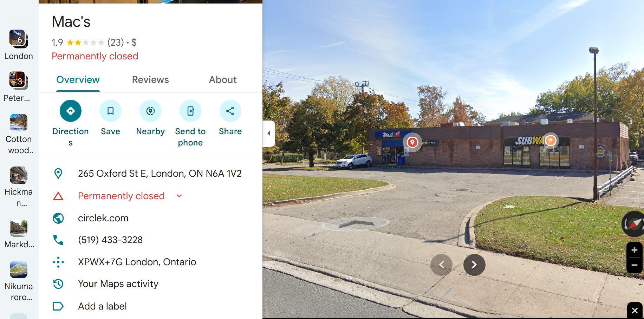Open Hickman recent place thumbnail

click(x=19, y=175)
